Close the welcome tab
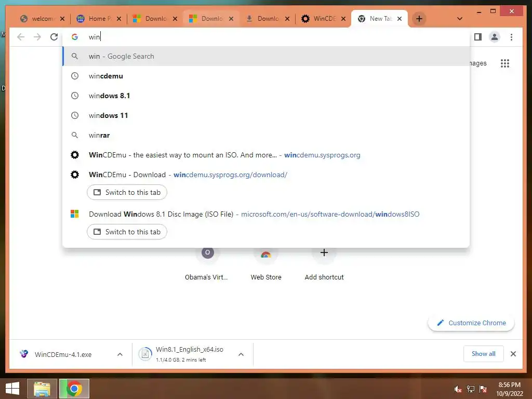This screenshot has width=532, height=399. click(x=62, y=19)
